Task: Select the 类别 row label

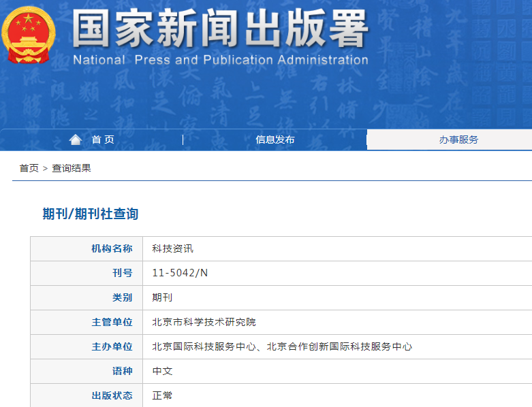Action: click(x=122, y=297)
